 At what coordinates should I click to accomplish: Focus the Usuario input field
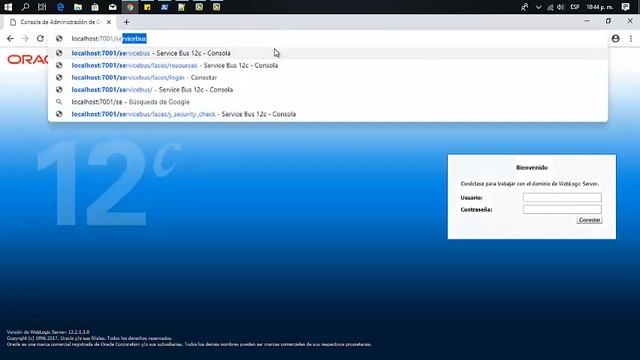point(562,198)
